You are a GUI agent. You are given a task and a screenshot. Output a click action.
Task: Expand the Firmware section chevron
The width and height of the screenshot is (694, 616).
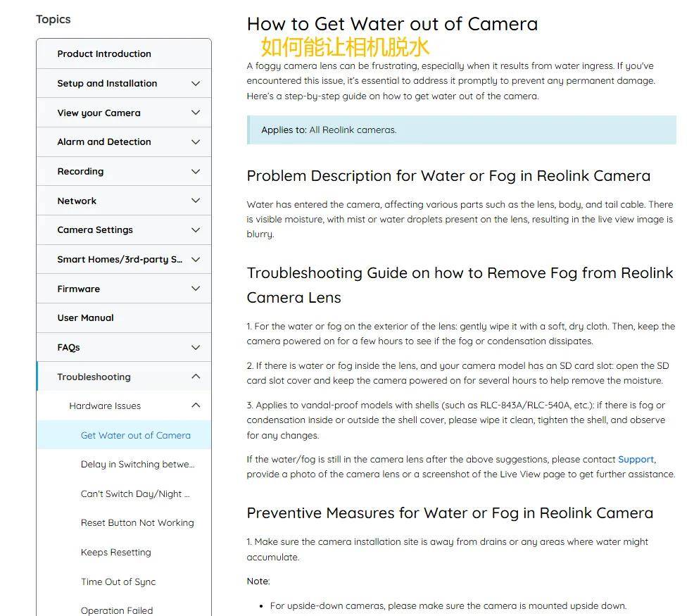(196, 289)
